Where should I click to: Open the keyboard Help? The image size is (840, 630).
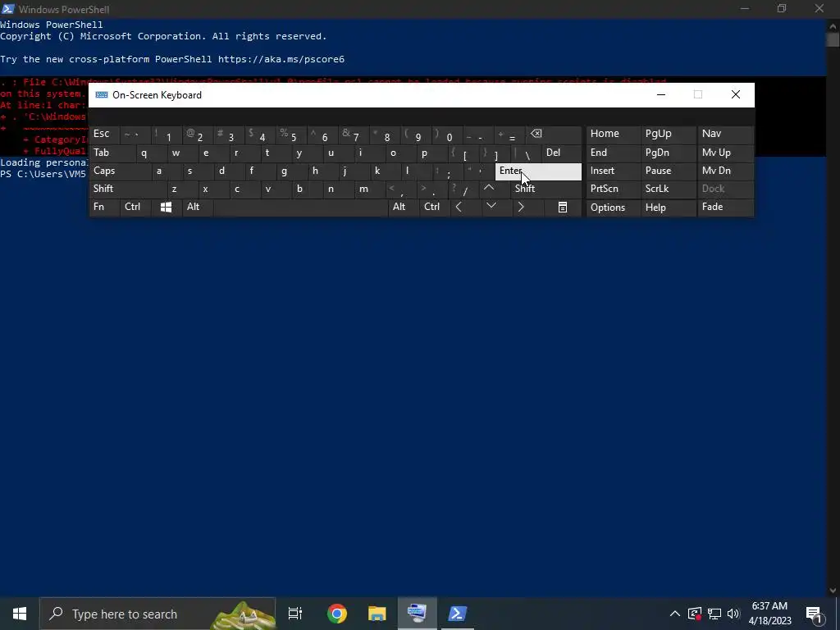click(668, 208)
